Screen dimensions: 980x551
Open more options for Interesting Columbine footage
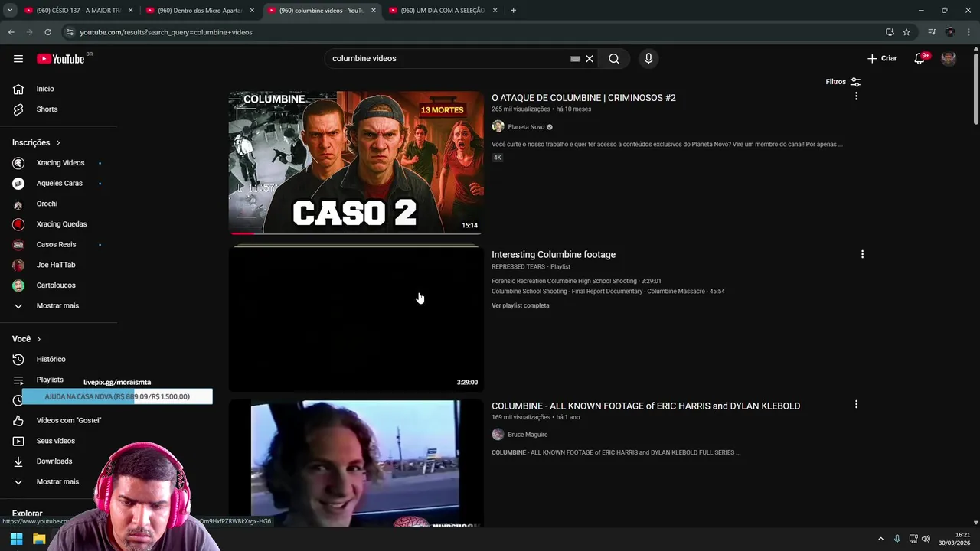(862, 254)
